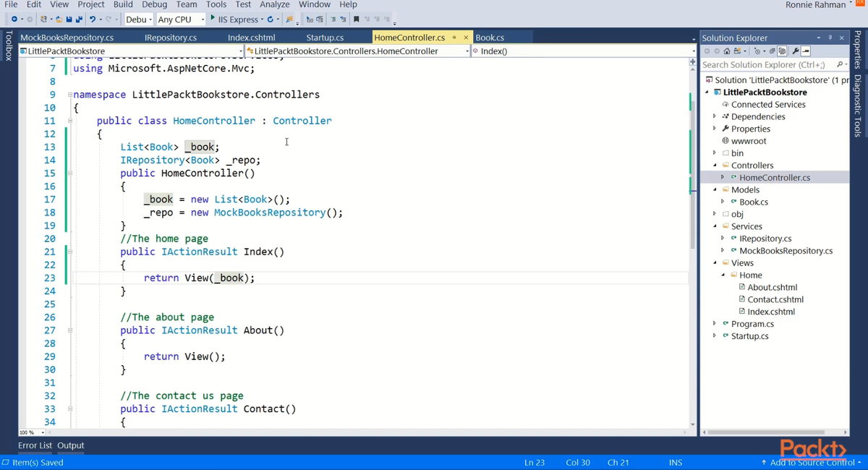This screenshot has height=470, width=868.
Task: Collapse the About() method outlining on line 27
Action: [x=70, y=330]
